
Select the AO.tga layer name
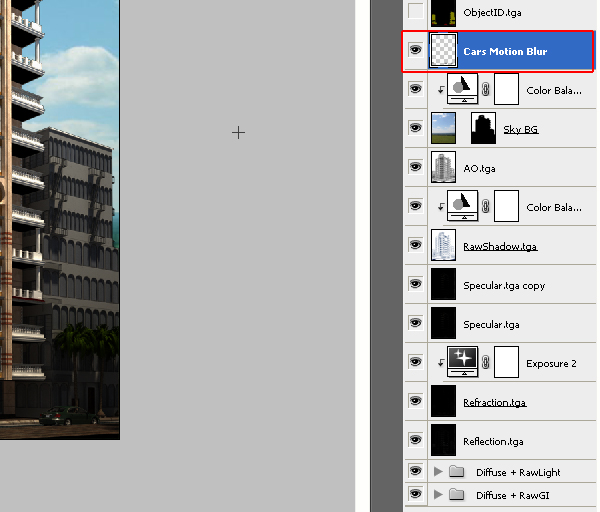click(479, 168)
